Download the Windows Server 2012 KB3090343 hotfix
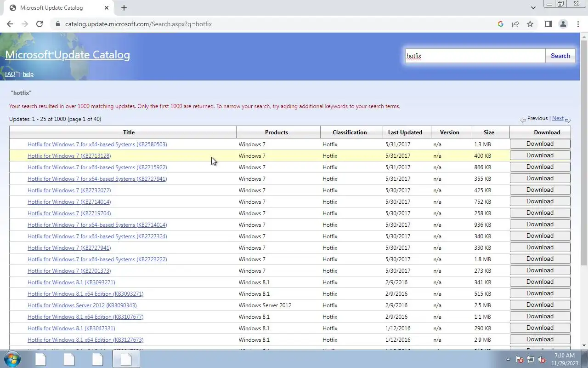The height and width of the screenshot is (368, 588). [x=540, y=305]
